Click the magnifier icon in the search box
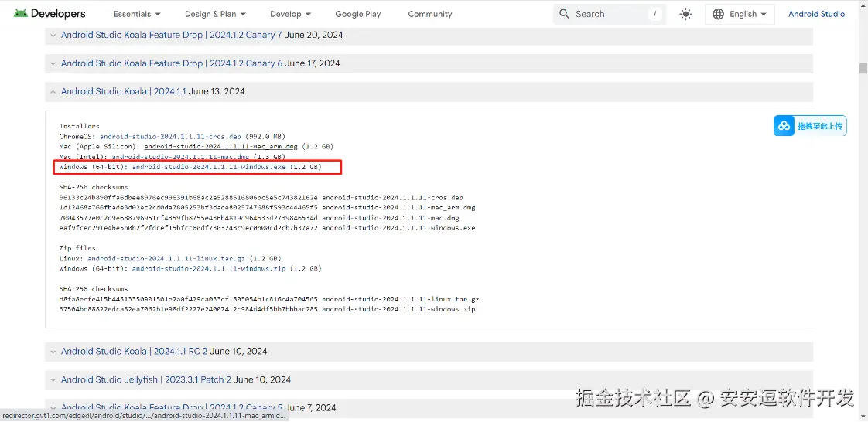The image size is (868, 422). [x=564, y=14]
